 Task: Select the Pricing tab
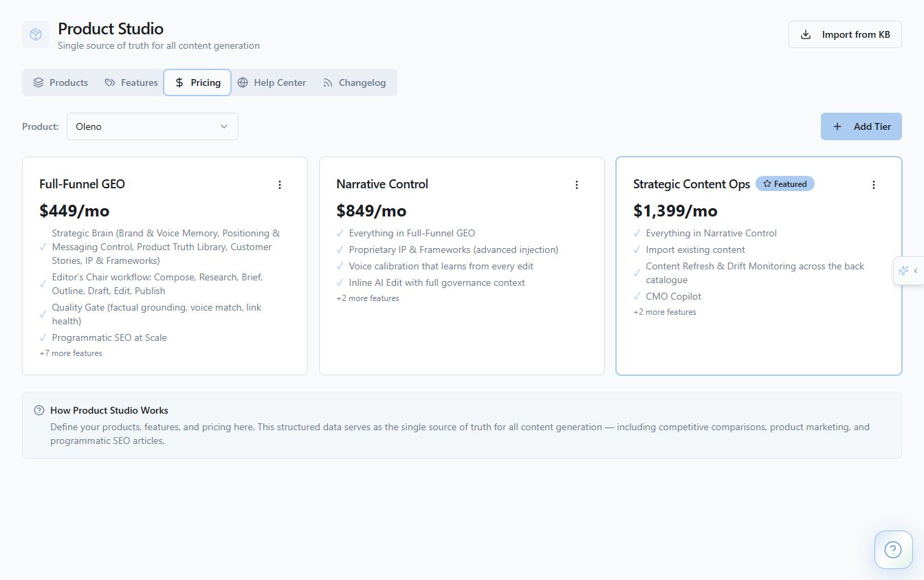[x=197, y=82]
